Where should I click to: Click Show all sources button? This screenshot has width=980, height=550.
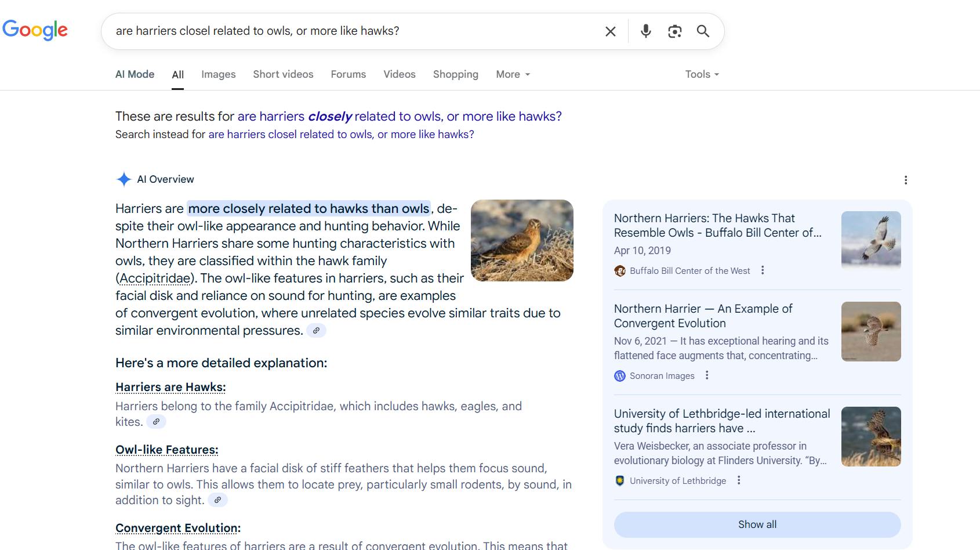757,524
